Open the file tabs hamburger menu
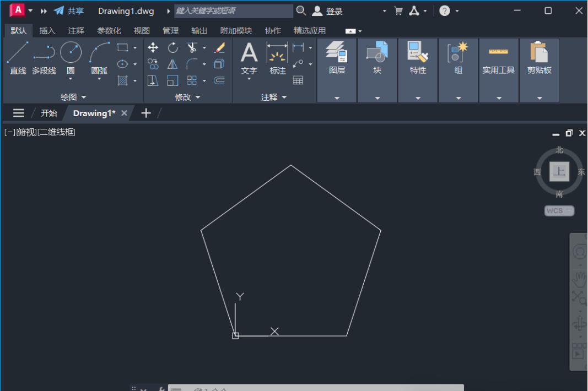Image resolution: width=588 pixels, height=391 pixels. coord(18,113)
